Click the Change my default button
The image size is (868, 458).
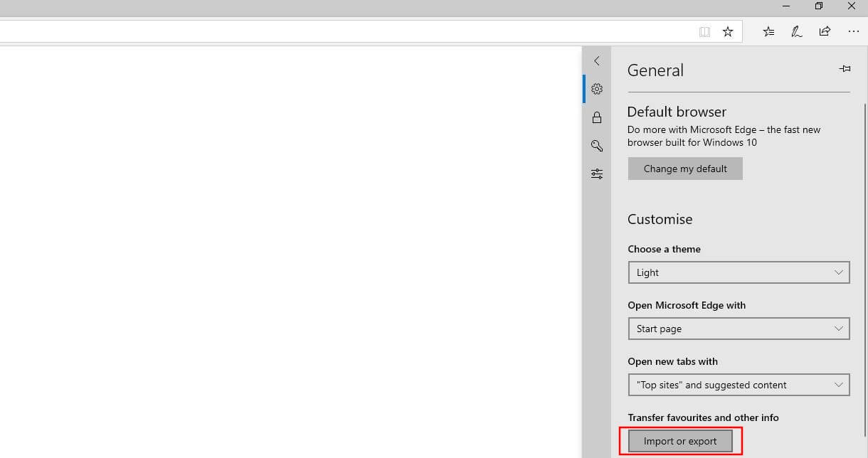pos(685,169)
